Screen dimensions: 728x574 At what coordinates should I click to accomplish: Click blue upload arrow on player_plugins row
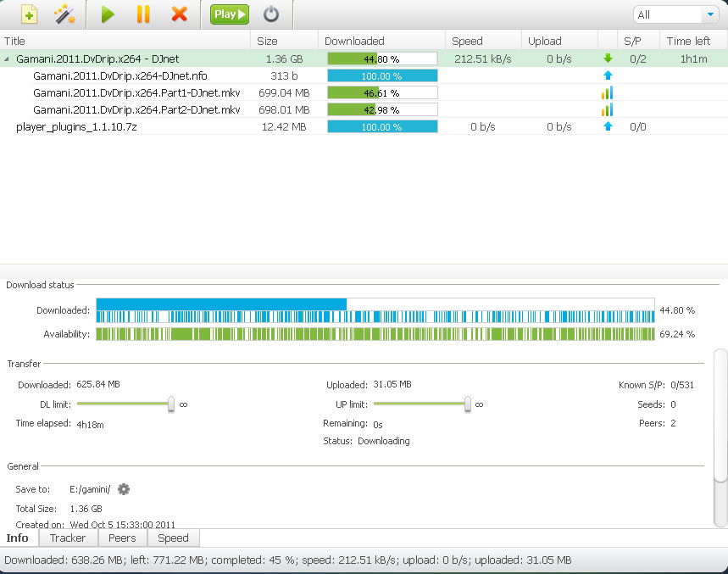coord(608,126)
